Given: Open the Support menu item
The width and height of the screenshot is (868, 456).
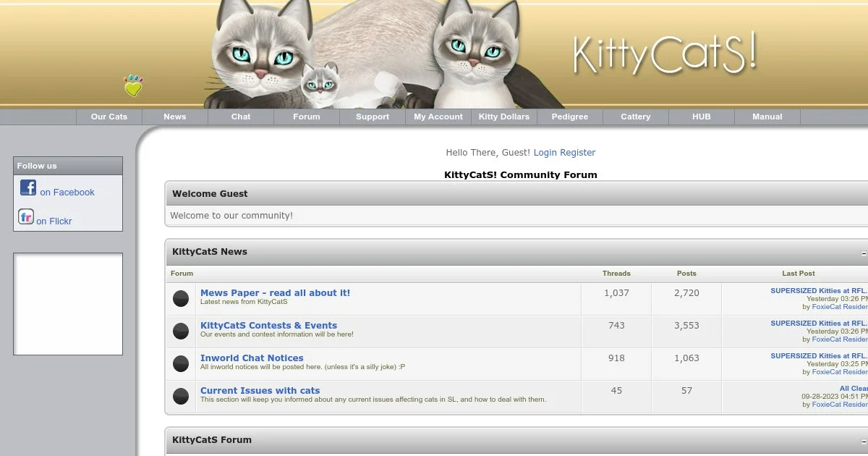Looking at the screenshot, I should pos(373,117).
